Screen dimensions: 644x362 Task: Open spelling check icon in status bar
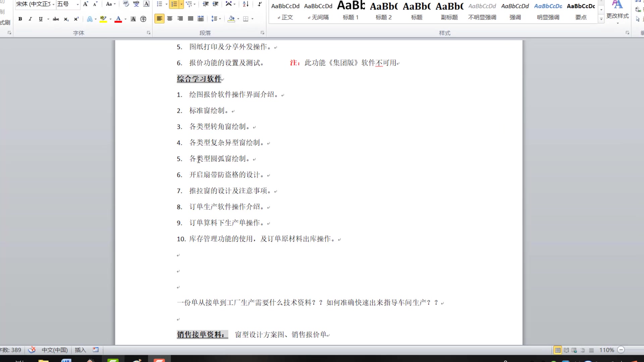(32, 350)
